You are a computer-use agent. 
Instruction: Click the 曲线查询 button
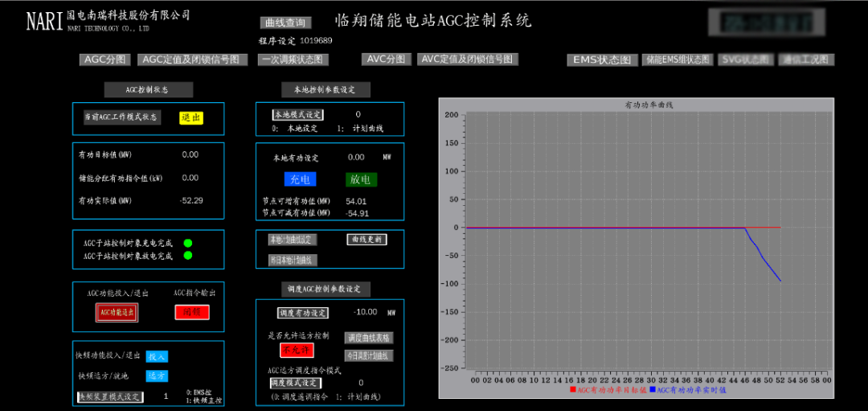[x=285, y=23]
